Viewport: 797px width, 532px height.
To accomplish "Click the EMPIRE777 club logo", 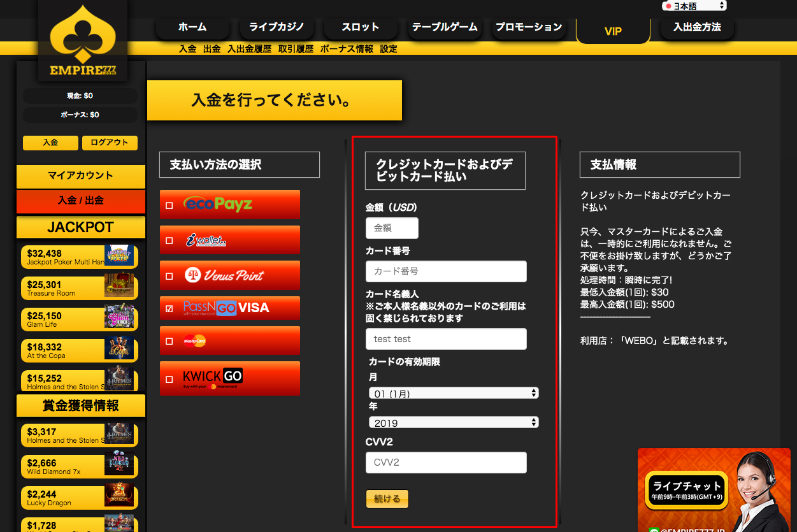I will click(x=83, y=40).
